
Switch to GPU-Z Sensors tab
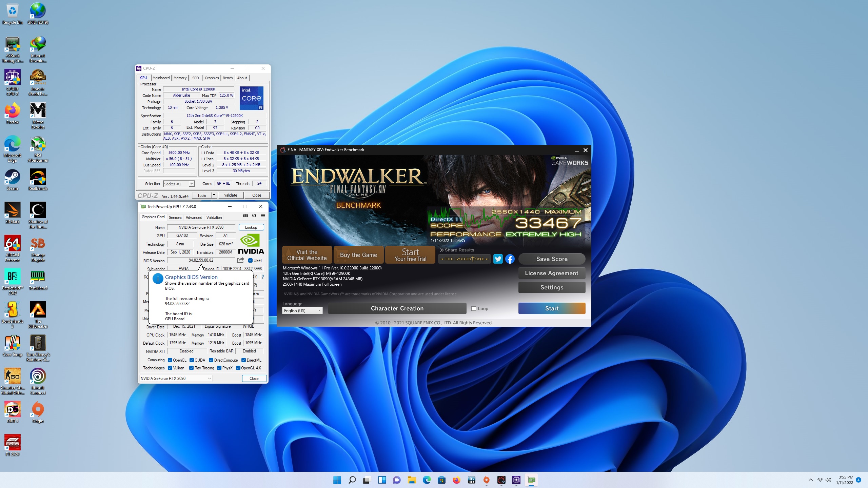tap(175, 218)
